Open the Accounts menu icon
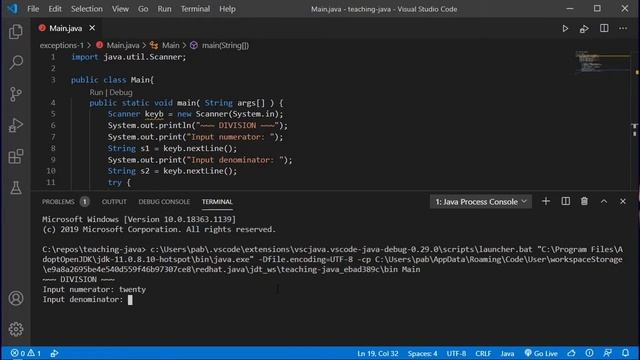The height and width of the screenshot is (360, 640). pos(16,298)
